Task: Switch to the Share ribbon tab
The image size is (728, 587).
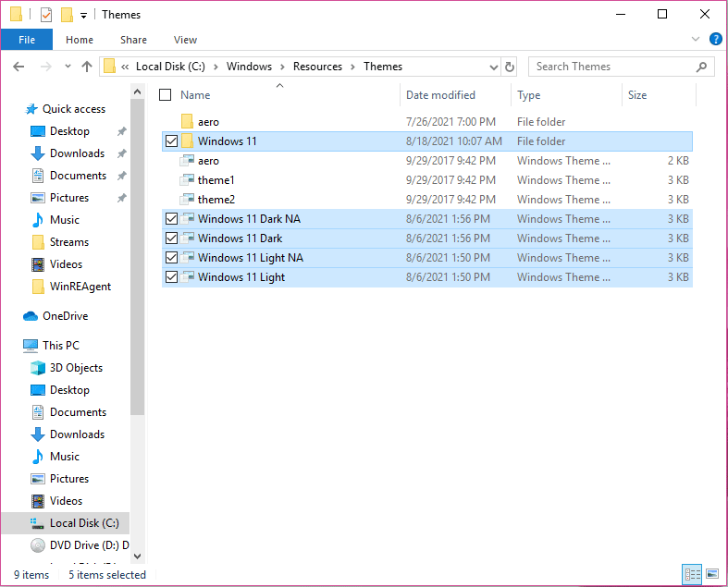Action: point(133,40)
